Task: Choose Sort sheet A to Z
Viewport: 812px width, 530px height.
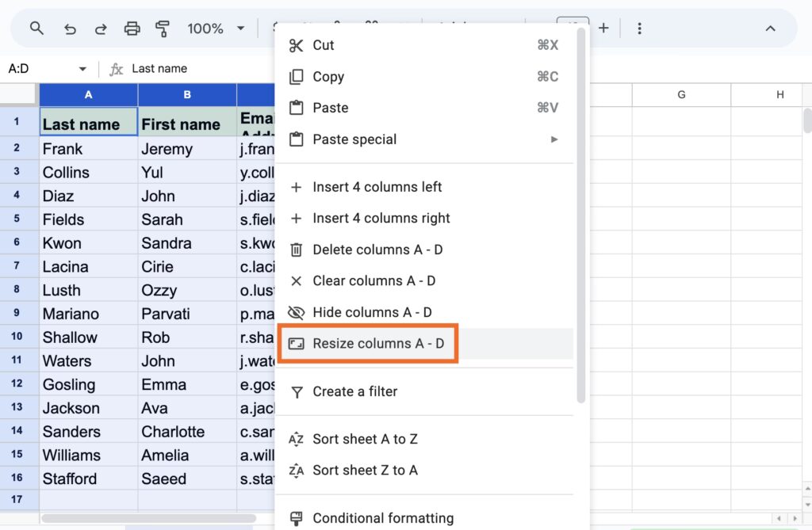Action: 365,439
